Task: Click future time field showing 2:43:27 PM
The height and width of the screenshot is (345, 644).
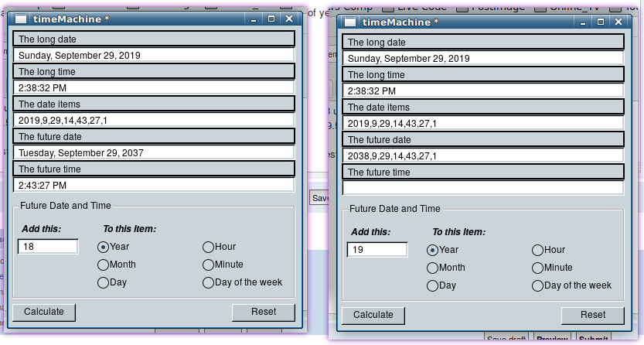Action: tap(154, 185)
